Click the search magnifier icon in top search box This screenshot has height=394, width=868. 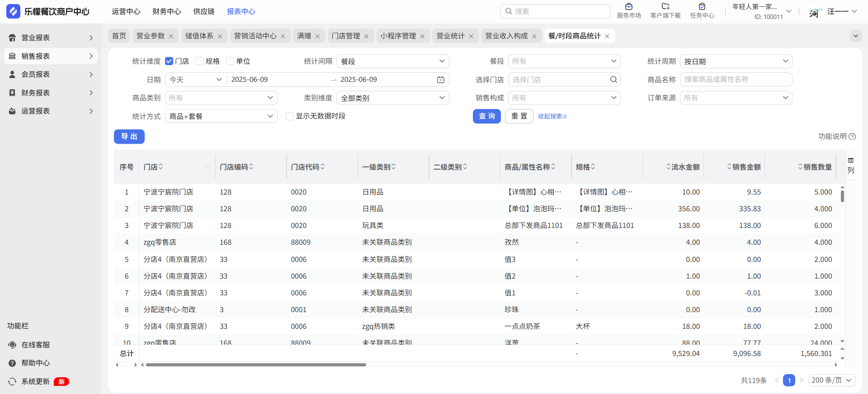[509, 11]
